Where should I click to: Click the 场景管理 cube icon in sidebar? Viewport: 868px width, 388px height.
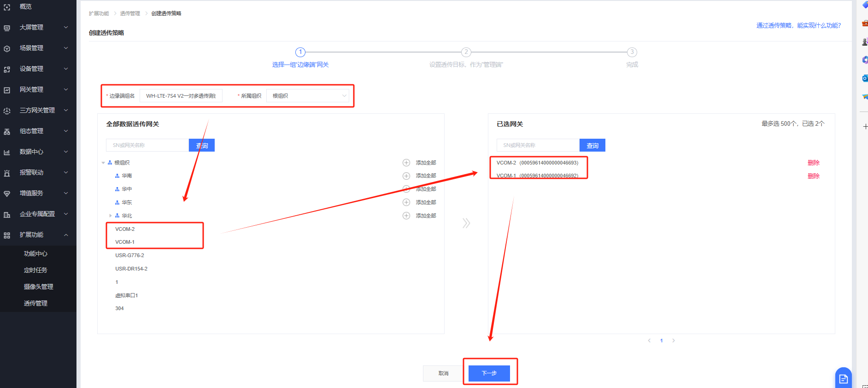[7, 48]
